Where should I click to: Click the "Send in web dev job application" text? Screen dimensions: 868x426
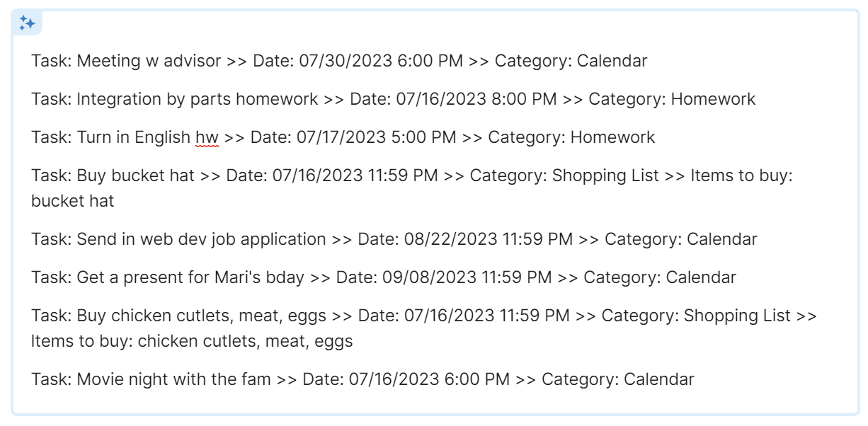pos(201,239)
